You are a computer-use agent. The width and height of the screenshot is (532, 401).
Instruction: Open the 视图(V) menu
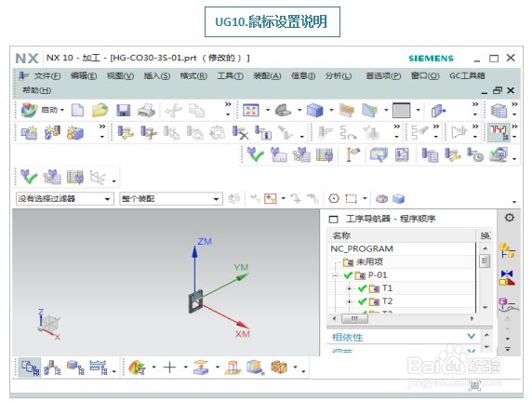click(x=121, y=76)
